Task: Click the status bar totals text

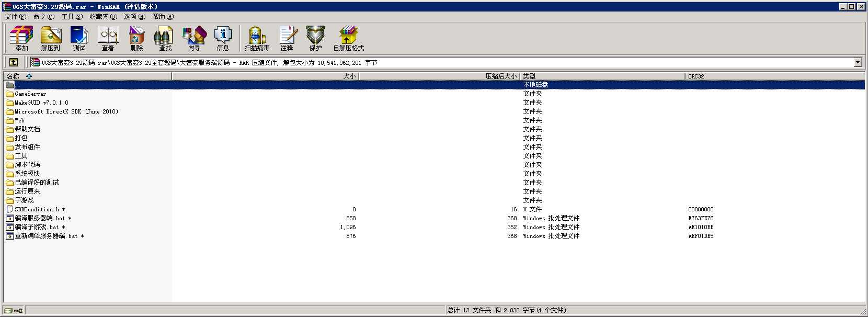Action: coord(507,310)
